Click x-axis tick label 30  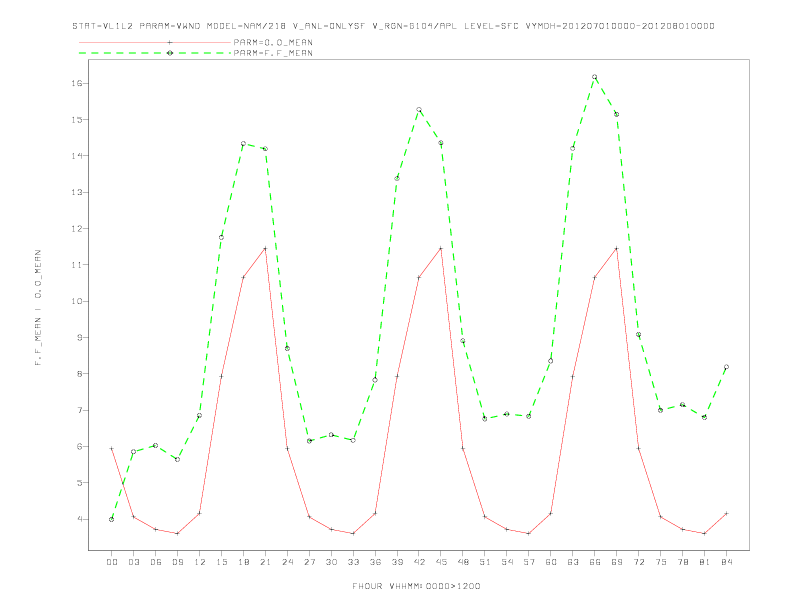[331, 562]
